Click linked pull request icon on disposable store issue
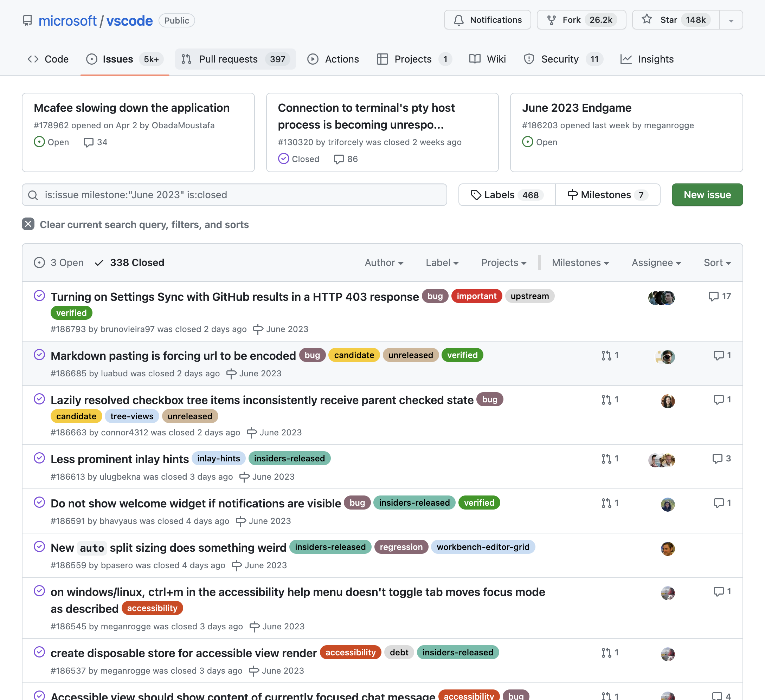765x700 pixels. tap(610, 653)
